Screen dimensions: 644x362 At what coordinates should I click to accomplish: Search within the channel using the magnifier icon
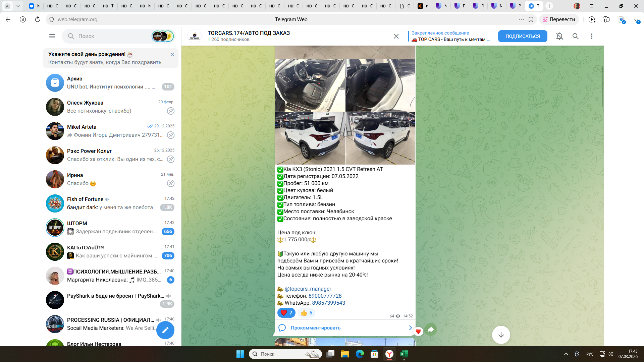(576, 36)
